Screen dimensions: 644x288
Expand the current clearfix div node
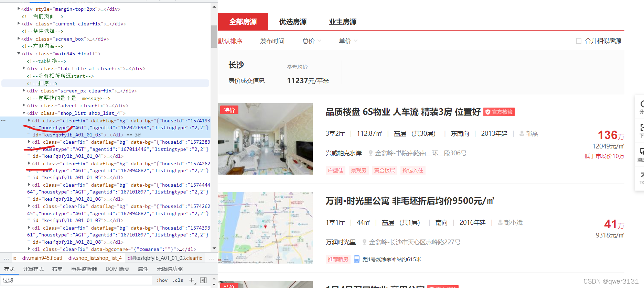[19, 24]
